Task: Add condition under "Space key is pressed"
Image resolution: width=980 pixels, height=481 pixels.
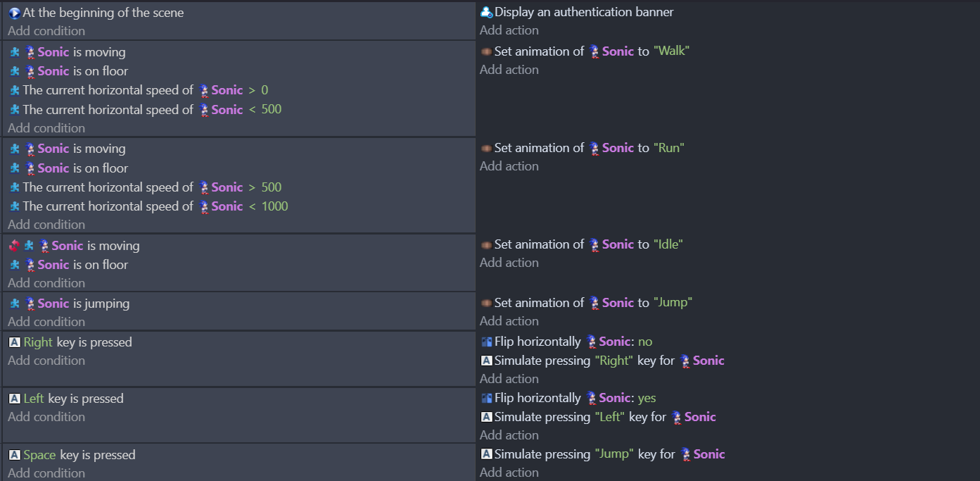Action: tap(46, 473)
